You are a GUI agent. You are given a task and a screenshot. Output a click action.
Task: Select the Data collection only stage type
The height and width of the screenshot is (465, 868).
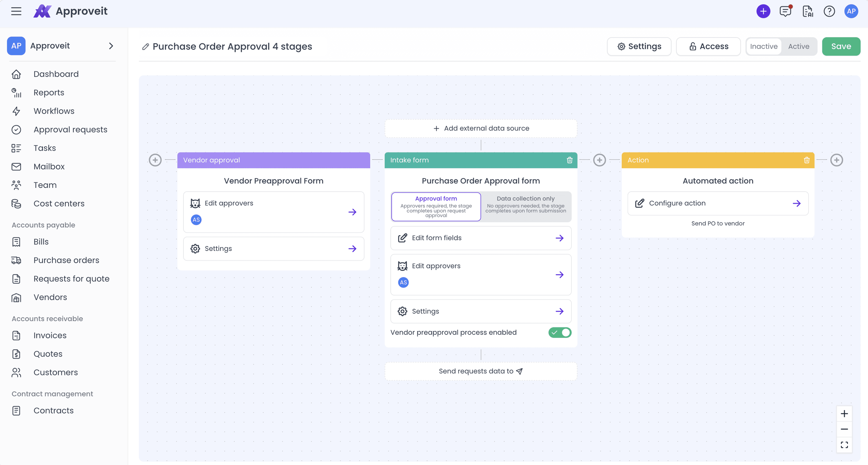coord(526,206)
